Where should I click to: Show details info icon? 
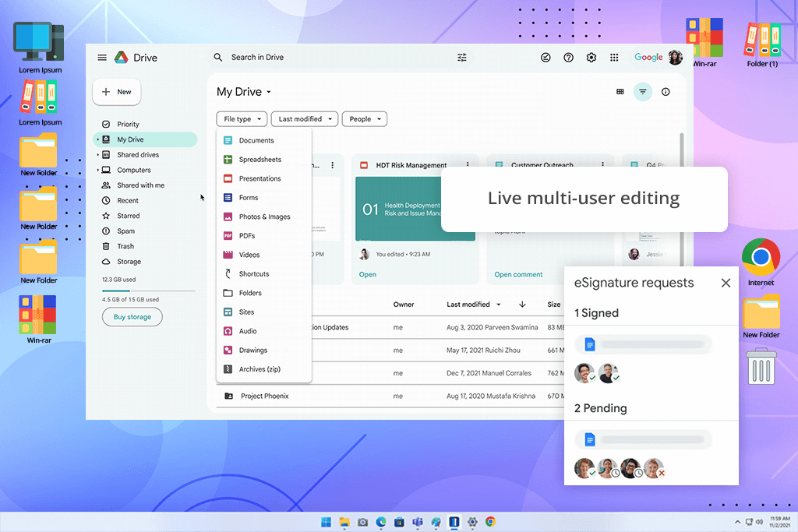[x=666, y=92]
